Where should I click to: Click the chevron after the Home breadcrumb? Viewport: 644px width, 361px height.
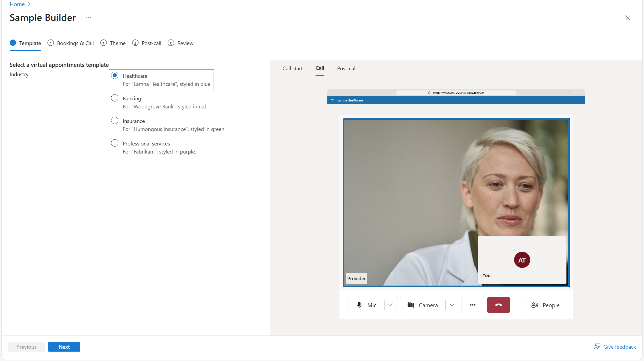(30, 4)
